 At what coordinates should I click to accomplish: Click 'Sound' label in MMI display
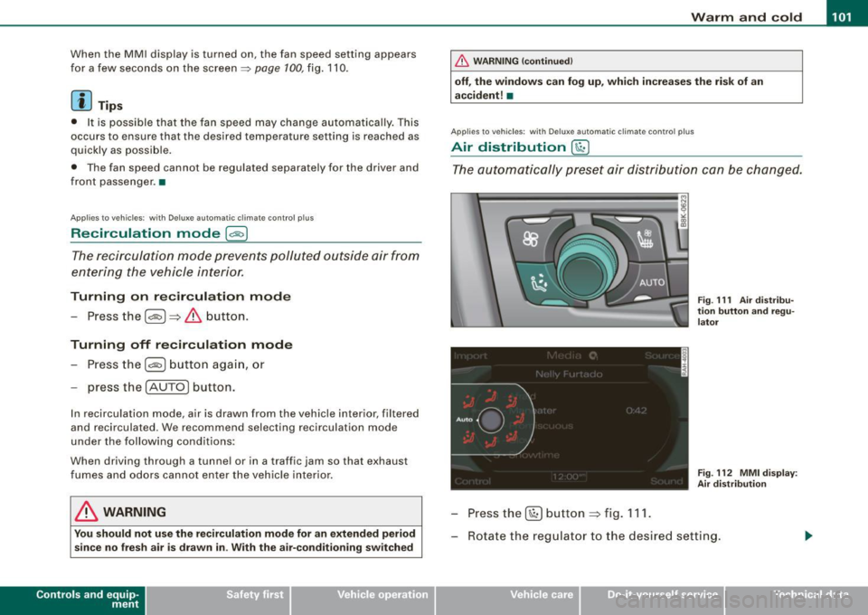pyautogui.click(x=666, y=481)
